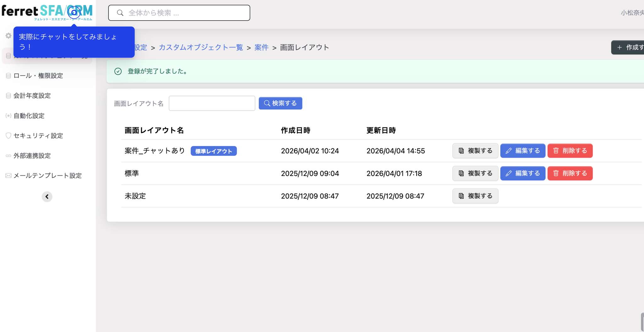Click 複製する for the 標準 row
The height and width of the screenshot is (332, 644).
[x=475, y=173]
